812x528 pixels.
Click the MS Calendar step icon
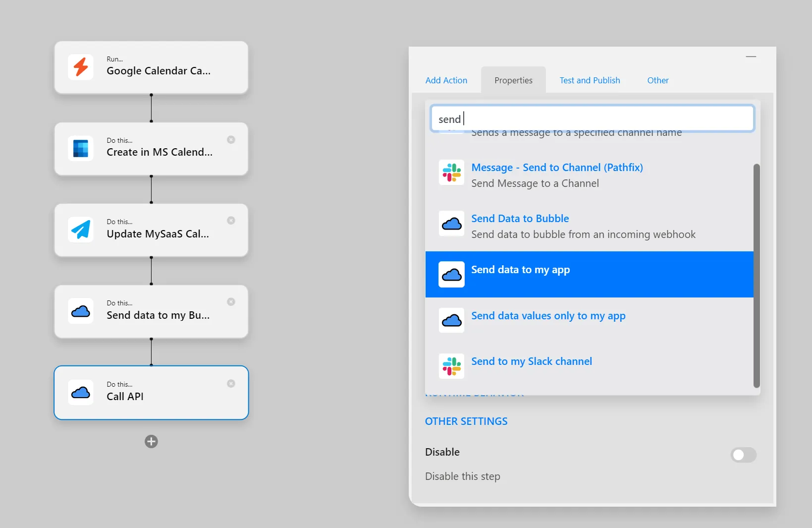point(81,148)
